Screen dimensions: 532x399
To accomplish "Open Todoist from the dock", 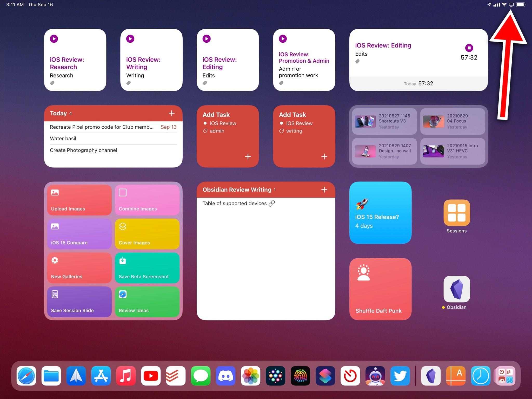I will pyautogui.click(x=176, y=376).
